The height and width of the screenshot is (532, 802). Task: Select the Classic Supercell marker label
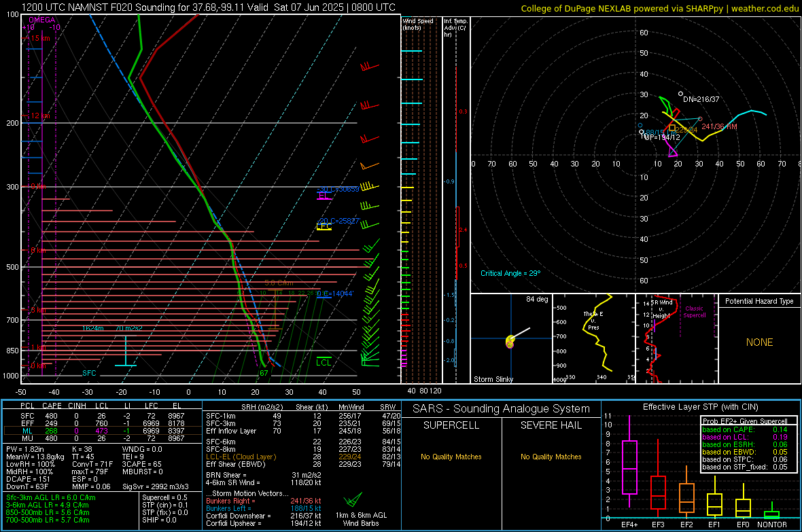pos(694,312)
